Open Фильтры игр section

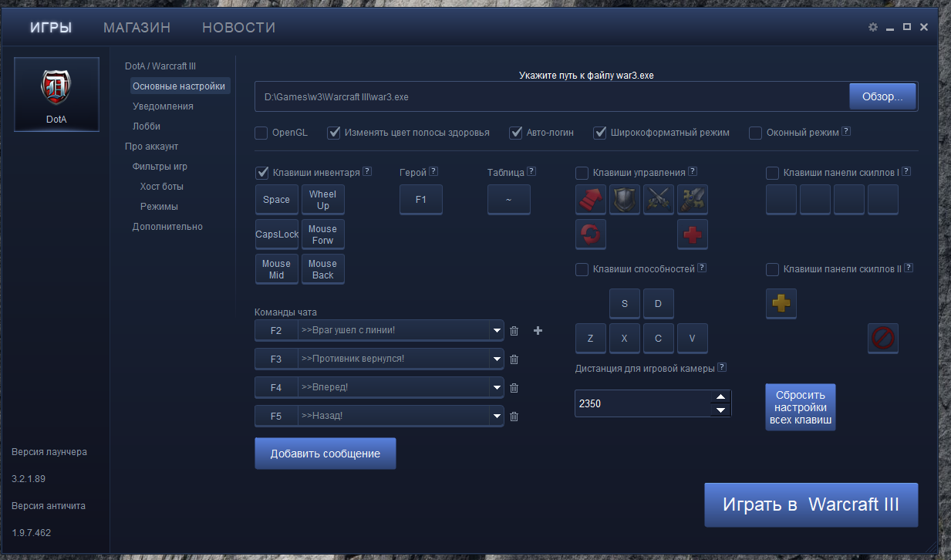160,167
